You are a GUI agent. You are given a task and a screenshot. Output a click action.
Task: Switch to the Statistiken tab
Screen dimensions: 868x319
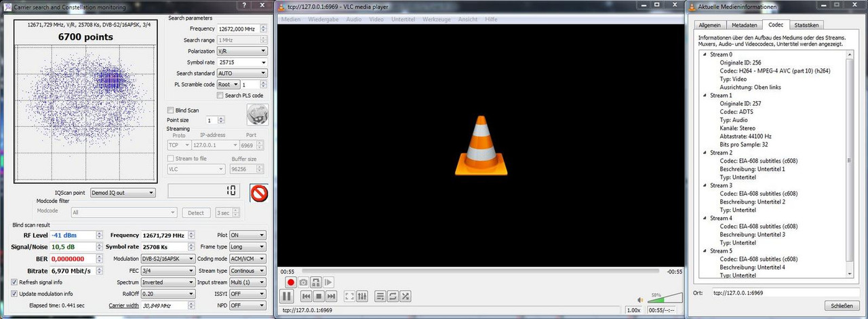click(806, 24)
